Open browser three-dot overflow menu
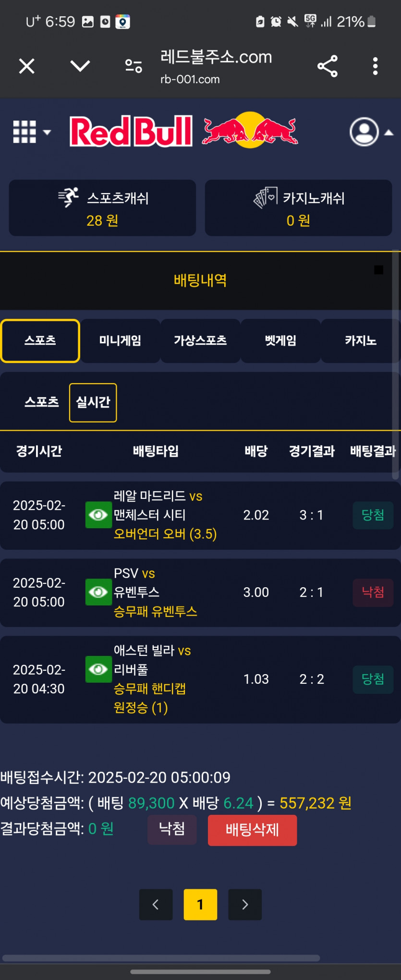The width and height of the screenshot is (401, 980). [375, 66]
